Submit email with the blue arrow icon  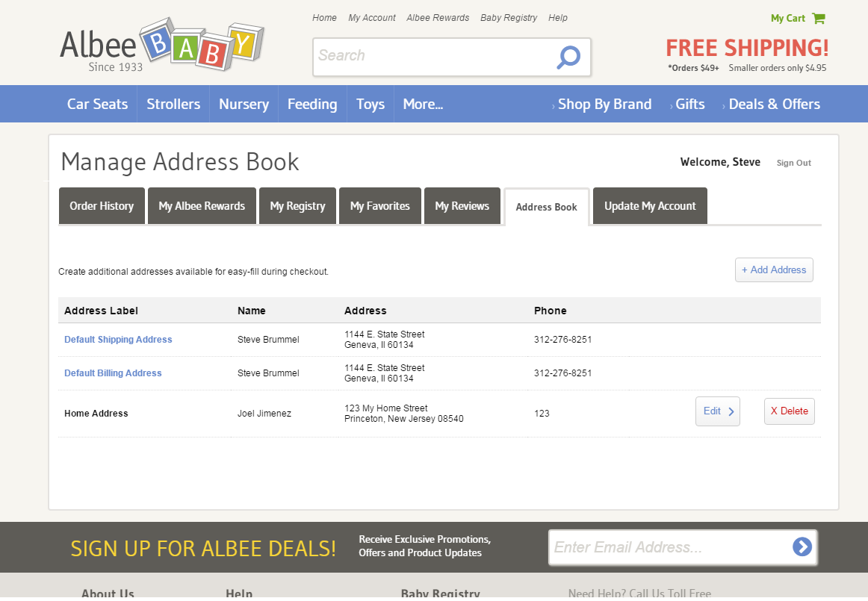click(x=802, y=547)
